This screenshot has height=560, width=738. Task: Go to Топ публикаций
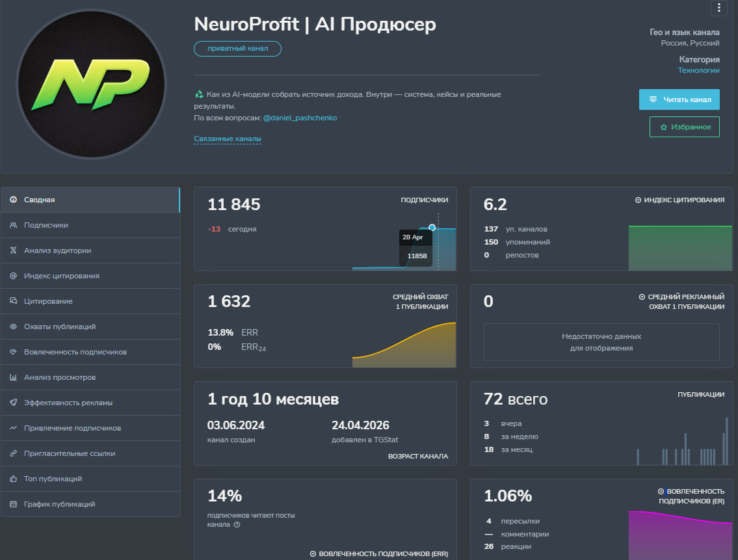coord(90,479)
